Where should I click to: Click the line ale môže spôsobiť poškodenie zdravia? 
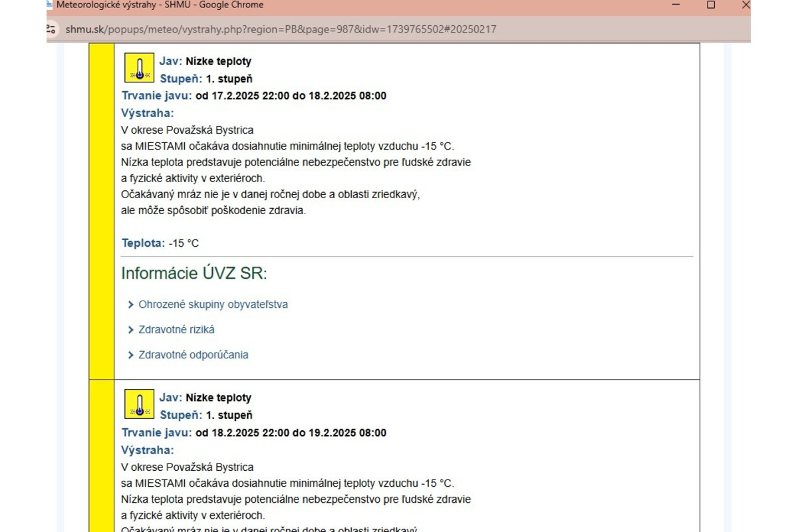(x=213, y=211)
